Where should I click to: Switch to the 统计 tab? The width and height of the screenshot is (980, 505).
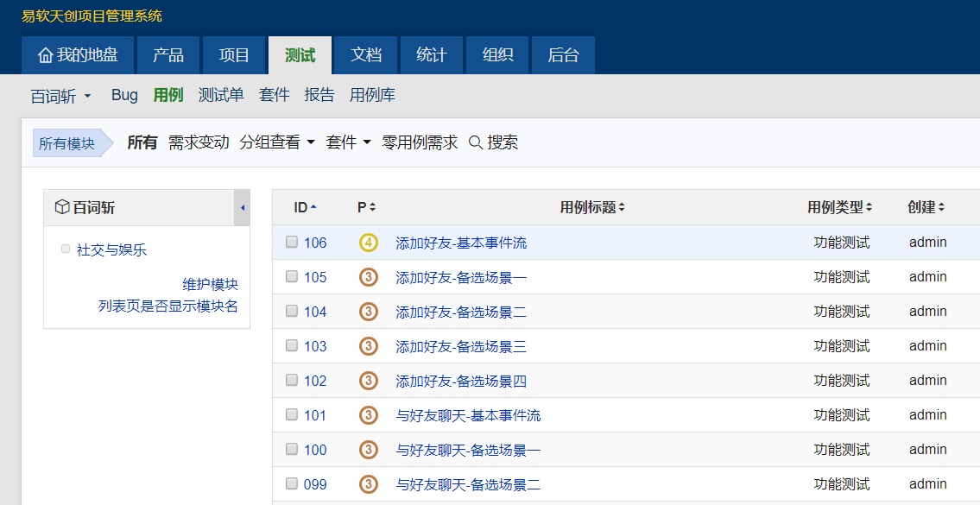431,55
